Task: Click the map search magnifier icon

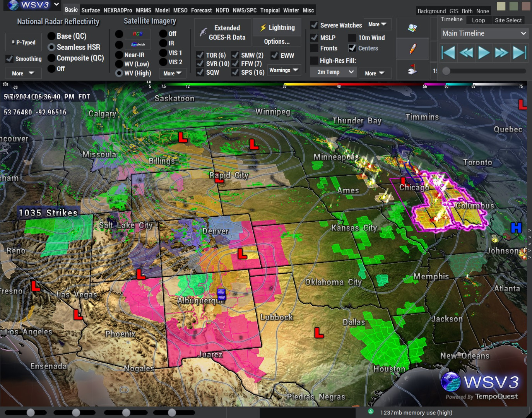Action: [412, 28]
